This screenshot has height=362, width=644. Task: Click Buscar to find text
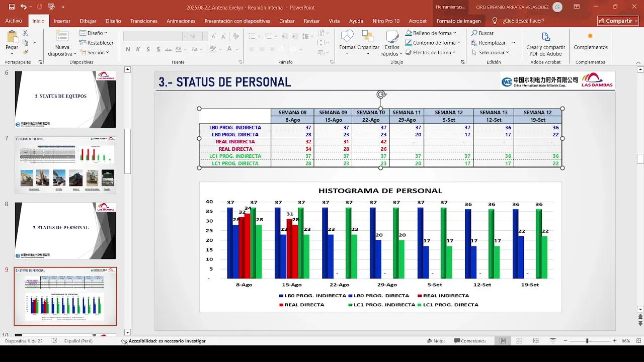[482, 33]
